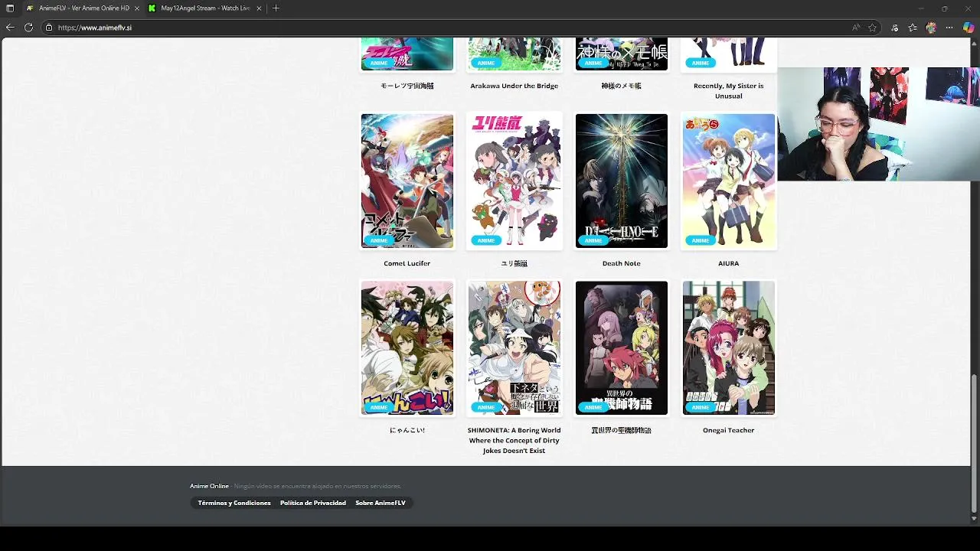The height and width of the screenshot is (551, 980).
Task: Open the browser profile avatar
Action: click(x=931, y=28)
